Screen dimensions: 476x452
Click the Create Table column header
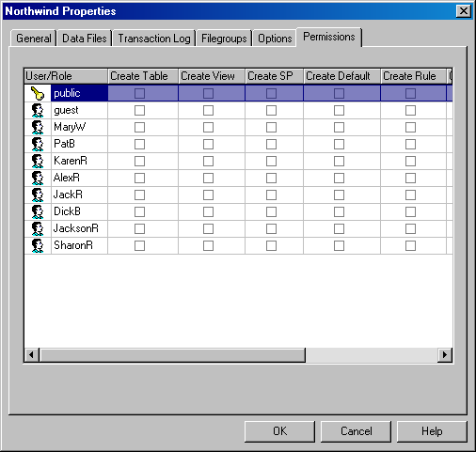click(143, 76)
